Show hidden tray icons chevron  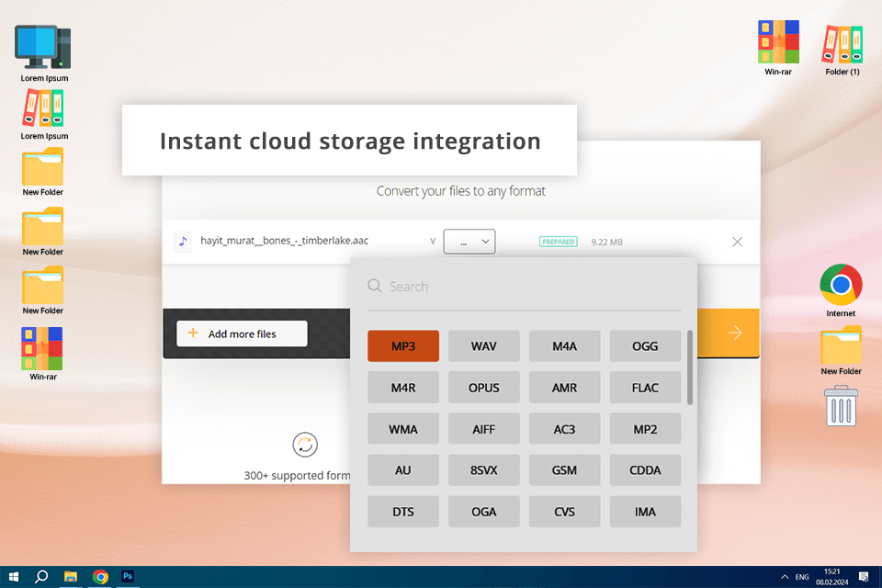[x=784, y=577]
